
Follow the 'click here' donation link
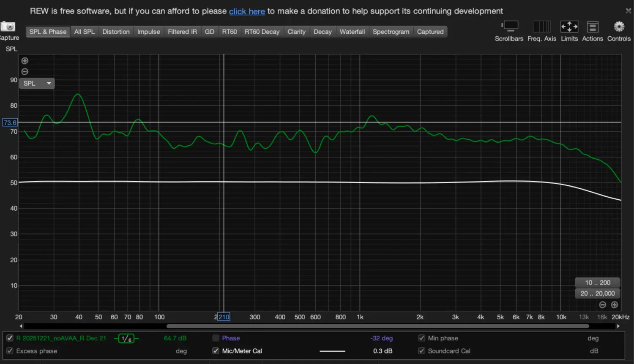click(x=247, y=11)
